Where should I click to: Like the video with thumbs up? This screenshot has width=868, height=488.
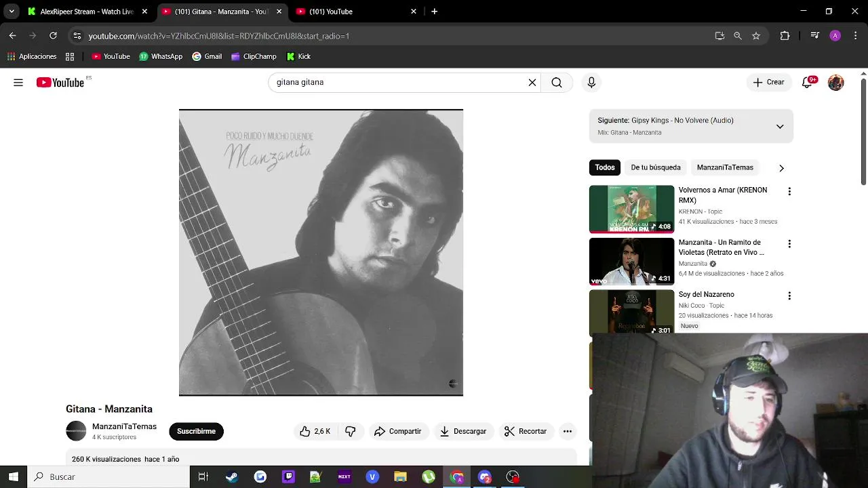point(315,431)
